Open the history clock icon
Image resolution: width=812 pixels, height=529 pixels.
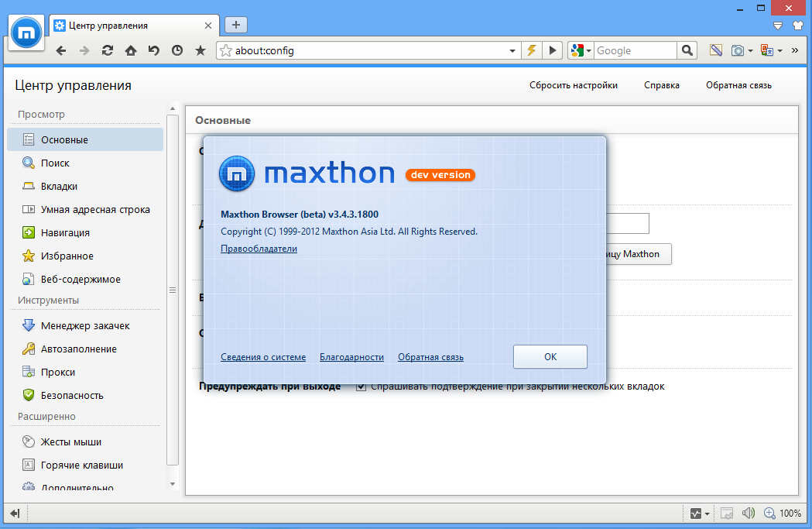177,50
